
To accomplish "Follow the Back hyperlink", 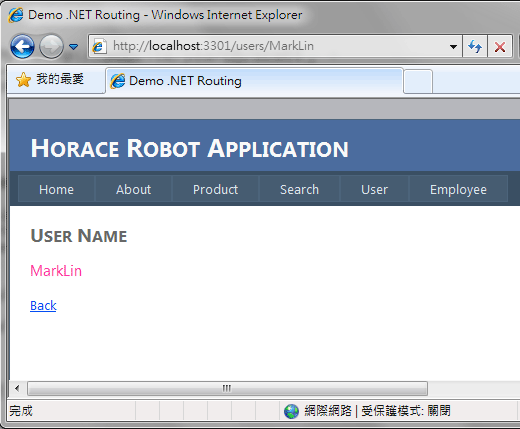I will coord(43,306).
